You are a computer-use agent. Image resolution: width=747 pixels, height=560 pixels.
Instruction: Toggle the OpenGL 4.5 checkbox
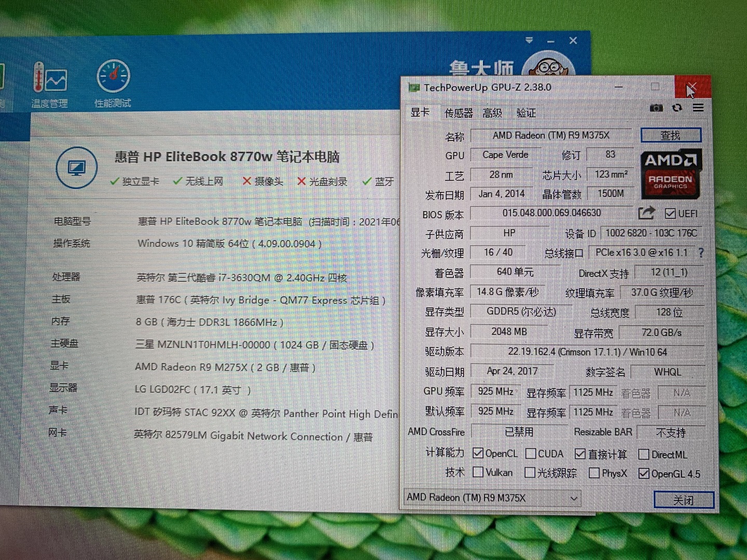coord(644,474)
